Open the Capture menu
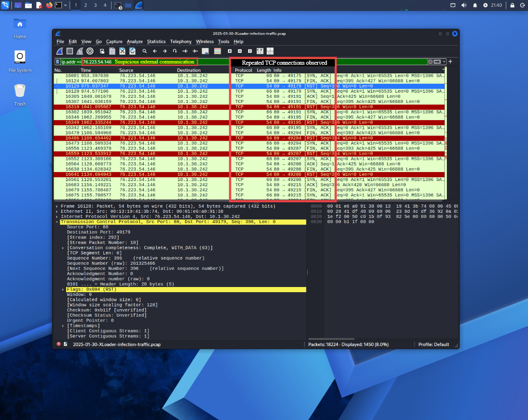This screenshot has height=420, width=528. tap(114, 42)
